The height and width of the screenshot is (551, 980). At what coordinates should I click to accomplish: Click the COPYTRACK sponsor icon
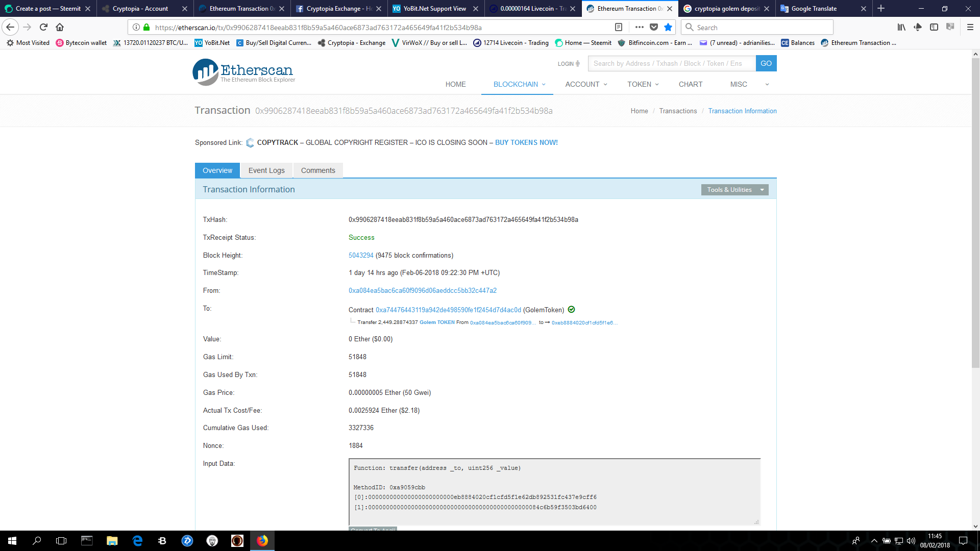point(250,143)
